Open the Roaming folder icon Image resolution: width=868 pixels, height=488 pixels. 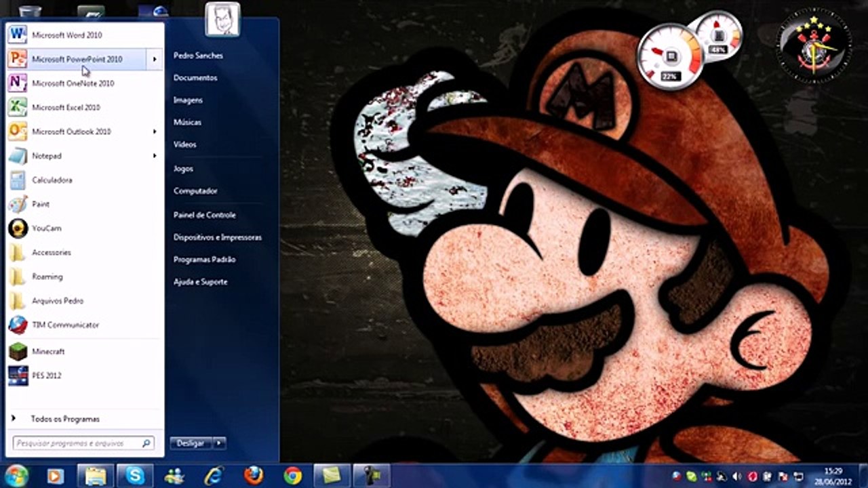click(x=18, y=277)
